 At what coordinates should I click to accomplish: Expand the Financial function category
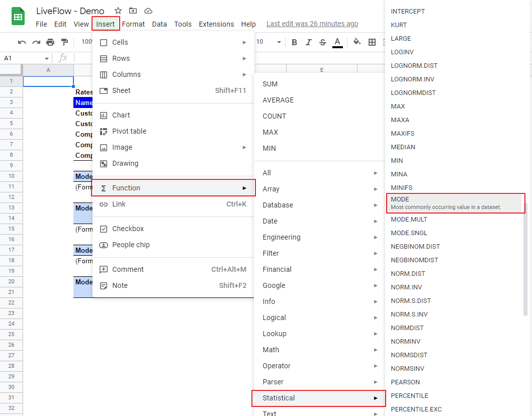pyautogui.click(x=320, y=269)
